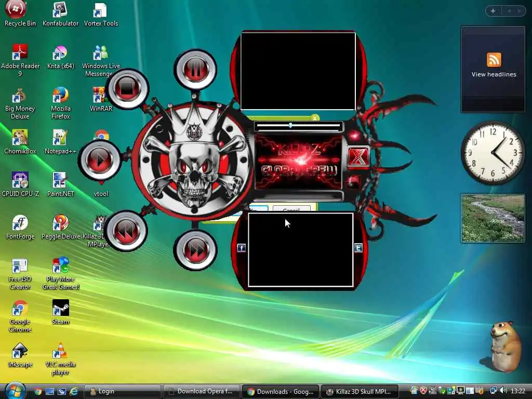The width and height of the screenshot is (532, 399).
Task: Click the stream photo in the slideshow gadget
Action: tap(493, 219)
